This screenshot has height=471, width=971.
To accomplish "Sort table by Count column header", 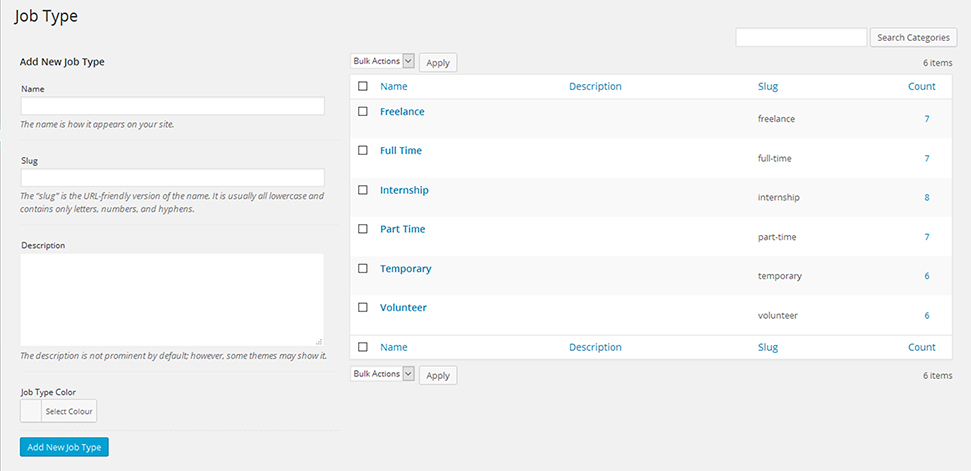I will (921, 87).
